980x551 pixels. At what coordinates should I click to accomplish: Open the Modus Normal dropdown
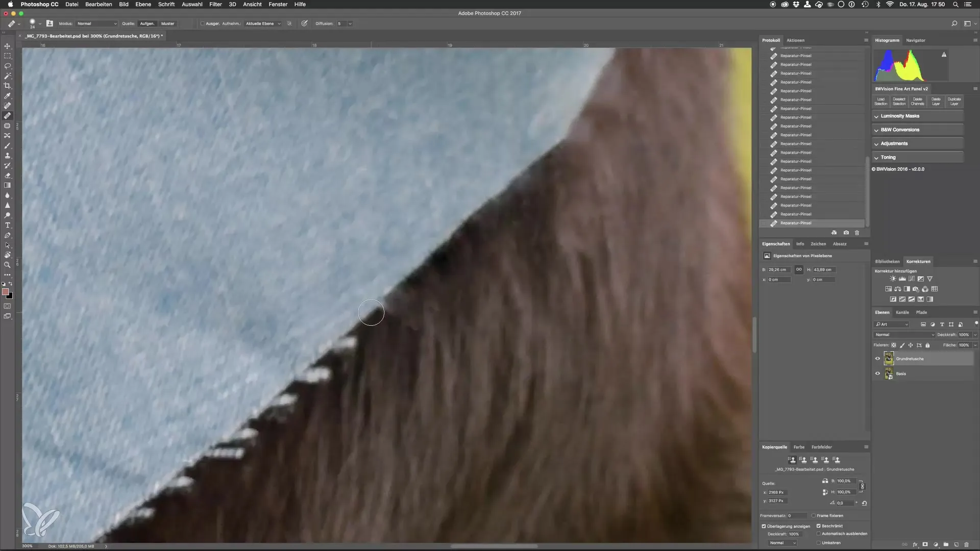[96, 23]
